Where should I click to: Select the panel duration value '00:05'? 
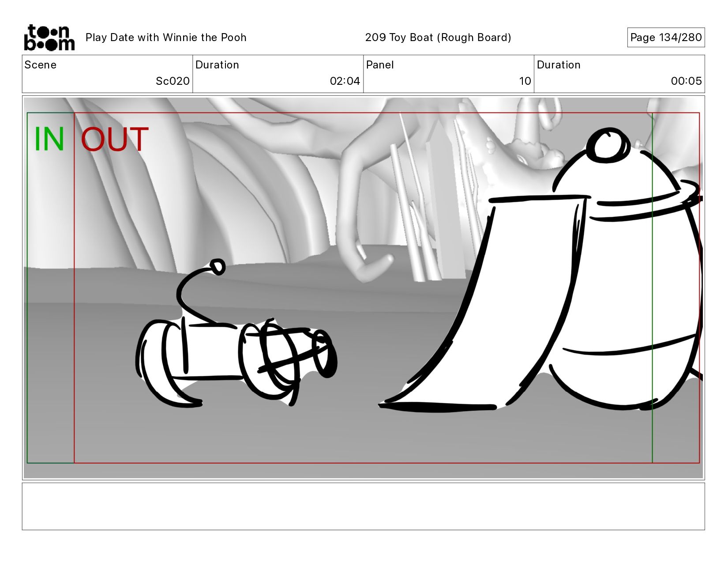coord(686,81)
